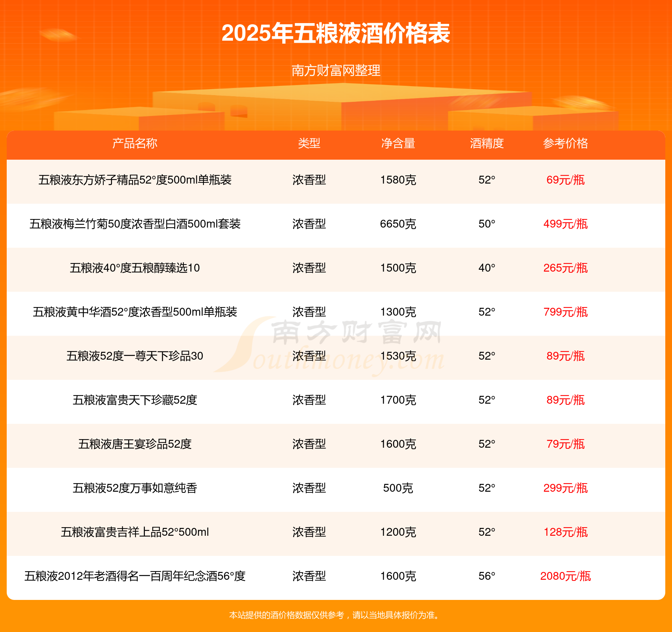This screenshot has height=632, width=672.
Task: Click "52°" in the 东方娇子精品 row
Action: [x=487, y=180]
